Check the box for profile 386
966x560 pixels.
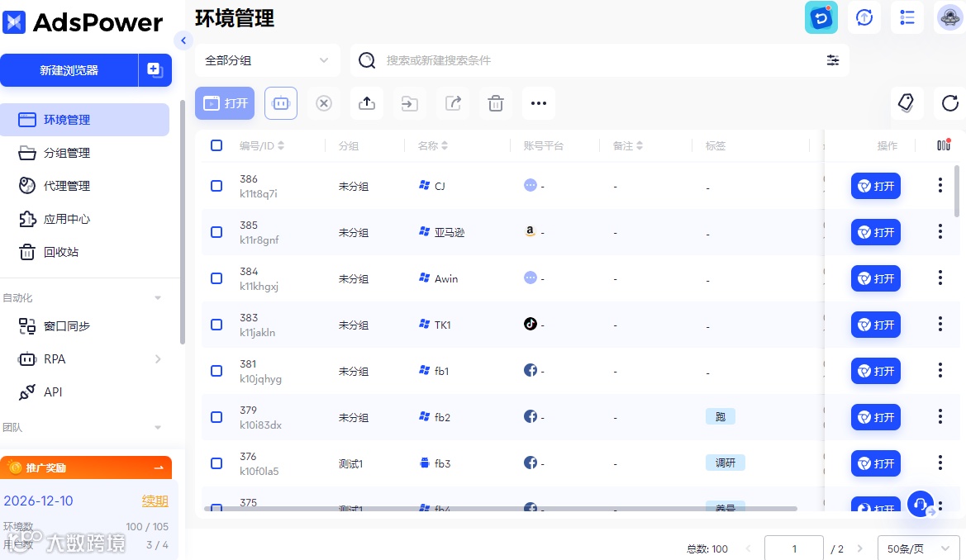(x=217, y=186)
